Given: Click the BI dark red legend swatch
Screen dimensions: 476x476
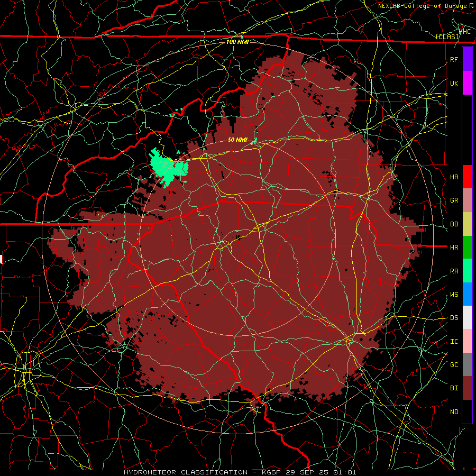Looking at the screenshot, I should [x=467, y=388].
